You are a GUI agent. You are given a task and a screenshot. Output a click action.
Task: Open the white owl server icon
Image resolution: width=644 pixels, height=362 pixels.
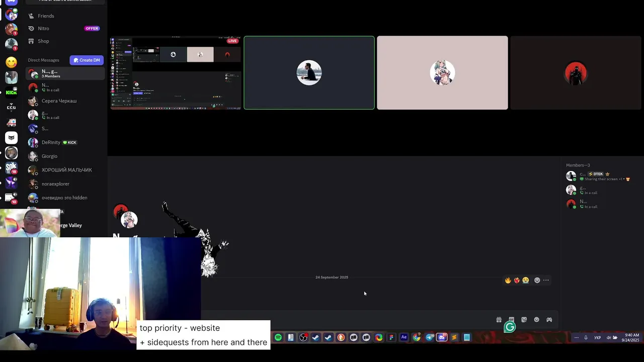[11, 137]
